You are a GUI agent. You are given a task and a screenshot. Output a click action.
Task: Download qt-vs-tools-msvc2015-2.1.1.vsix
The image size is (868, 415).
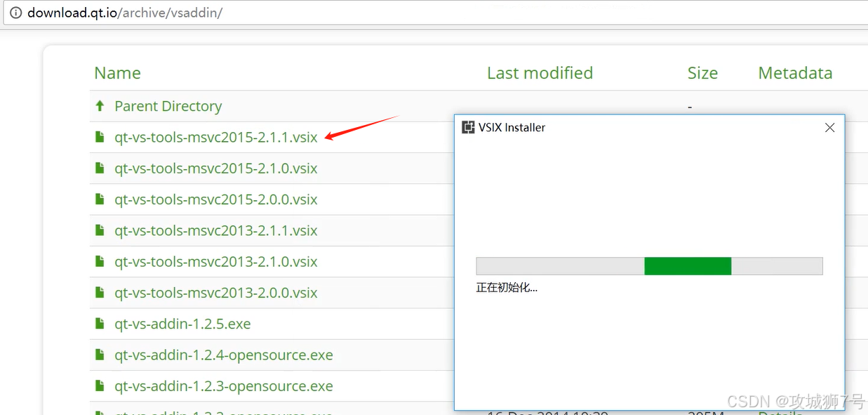pos(216,138)
